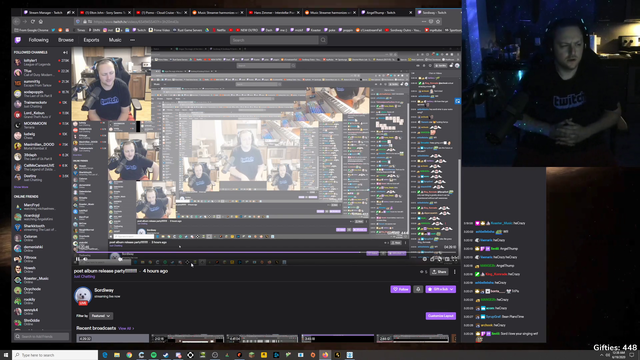Collapse the Followed Channels sidebar
The height and width of the screenshot is (360, 640).
click(65, 52)
